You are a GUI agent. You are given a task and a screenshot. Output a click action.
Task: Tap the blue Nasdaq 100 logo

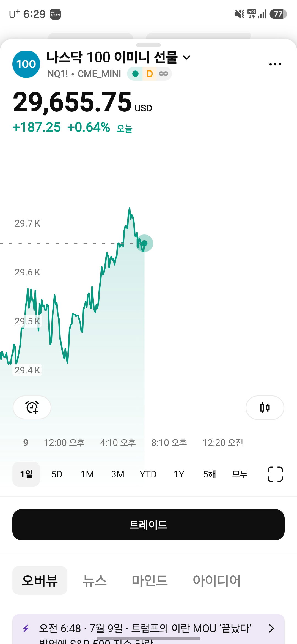(26, 64)
